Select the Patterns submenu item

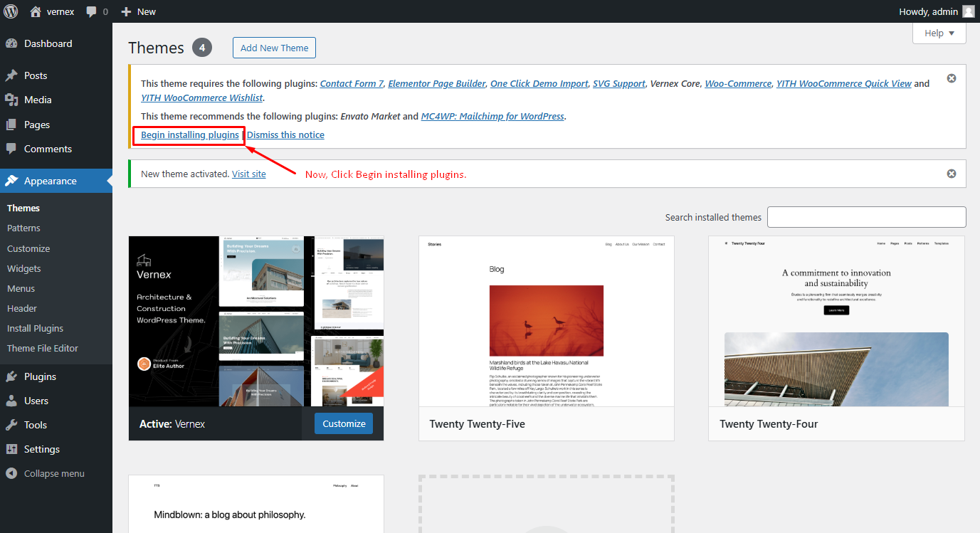23,228
